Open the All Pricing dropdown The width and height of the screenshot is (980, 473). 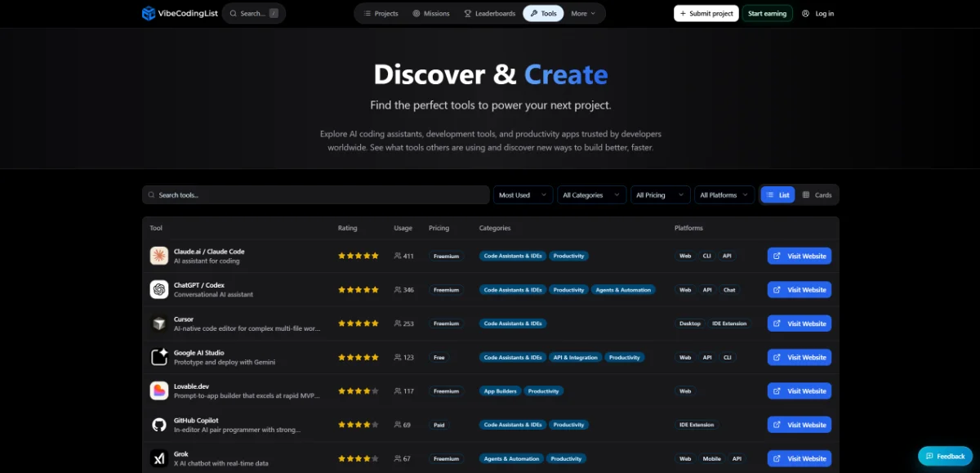[x=660, y=194]
